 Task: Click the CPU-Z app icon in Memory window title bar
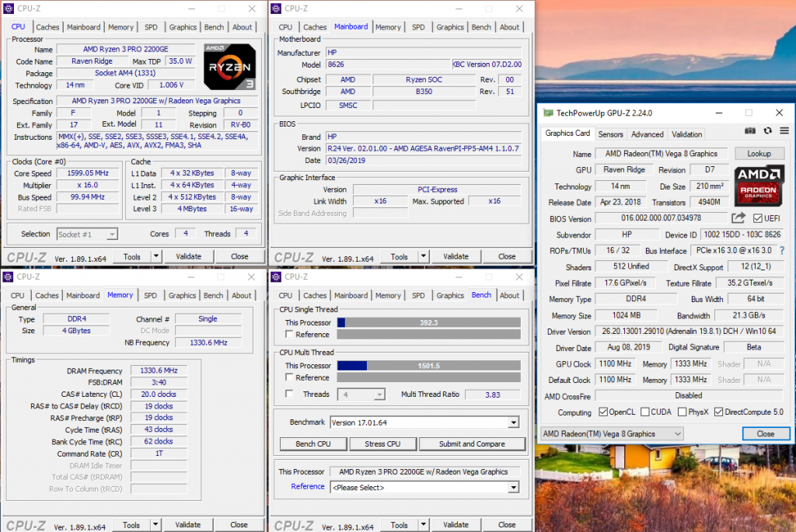coord(8,277)
